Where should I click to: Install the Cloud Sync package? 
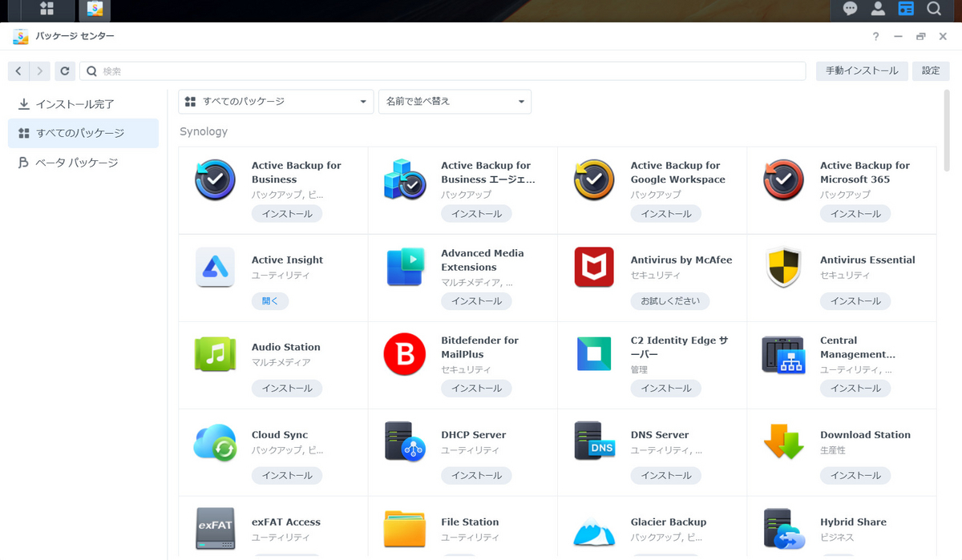tap(287, 475)
